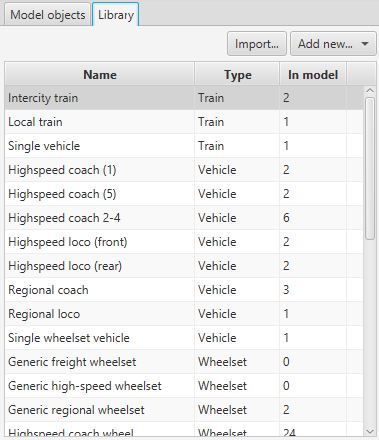Sort list by Name column header
Screen dimensions: 379x440
click(100, 74)
